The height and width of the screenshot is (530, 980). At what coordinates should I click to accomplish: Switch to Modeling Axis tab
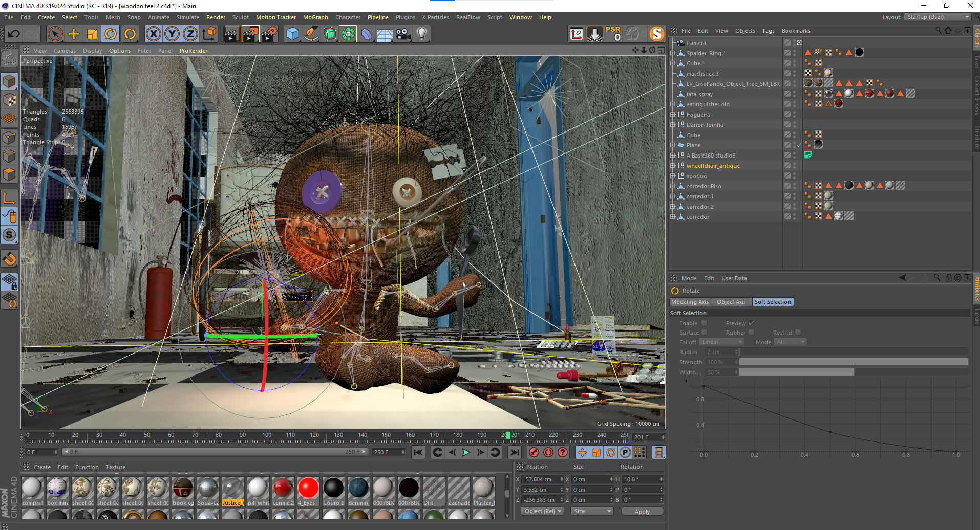(x=690, y=302)
